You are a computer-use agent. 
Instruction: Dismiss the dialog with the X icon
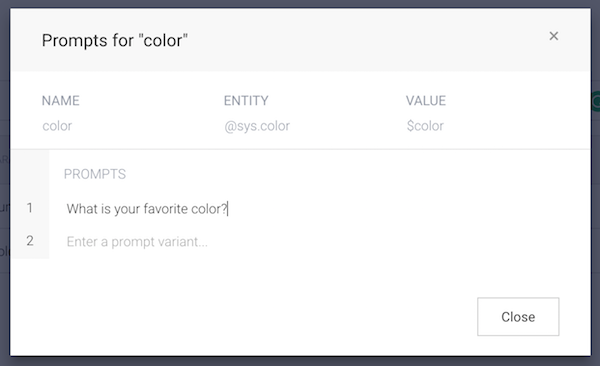pyautogui.click(x=553, y=36)
